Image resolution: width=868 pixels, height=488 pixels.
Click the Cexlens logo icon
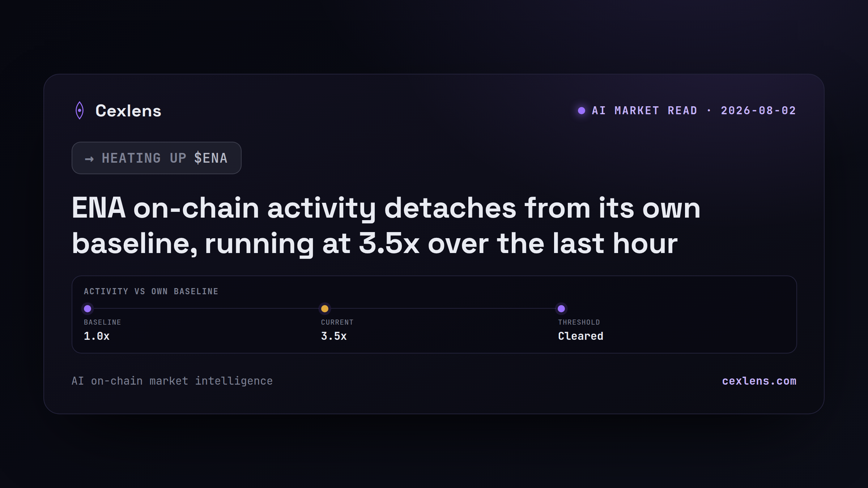click(x=80, y=110)
